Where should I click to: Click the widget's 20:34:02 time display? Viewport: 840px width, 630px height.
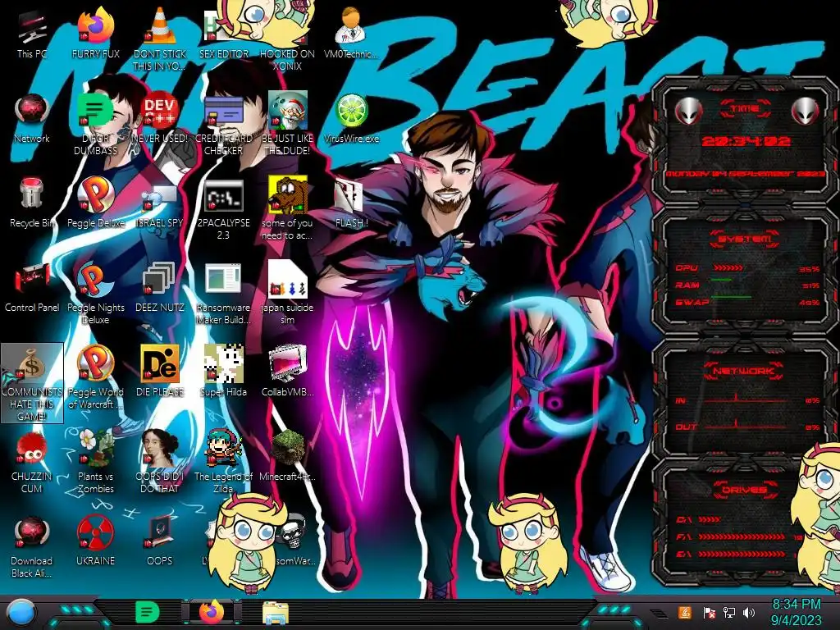[746, 141]
